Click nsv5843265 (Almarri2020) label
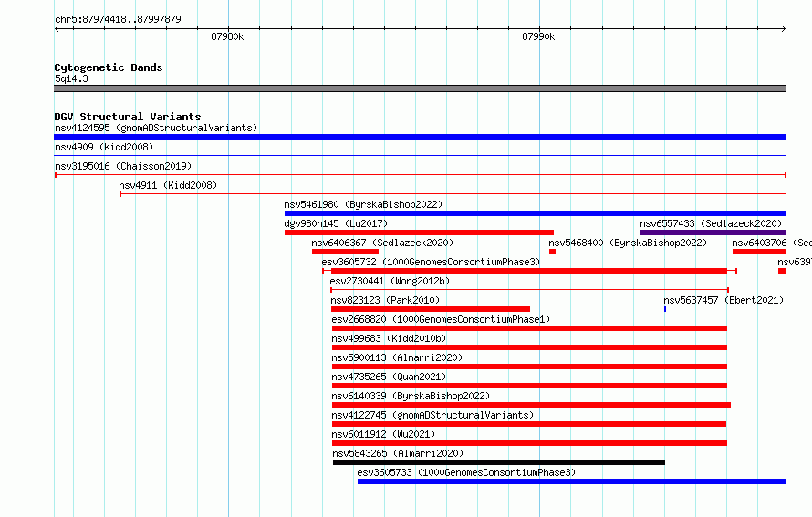812x517 pixels. pyautogui.click(x=398, y=453)
